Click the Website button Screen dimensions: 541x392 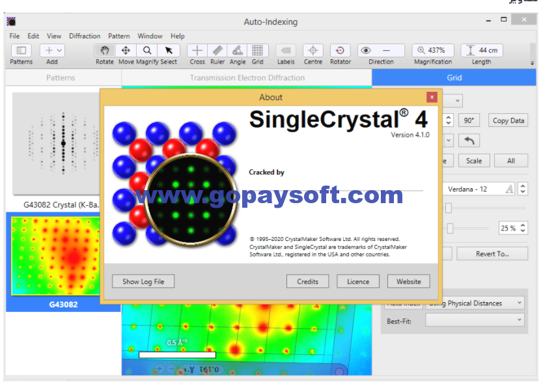[408, 281]
